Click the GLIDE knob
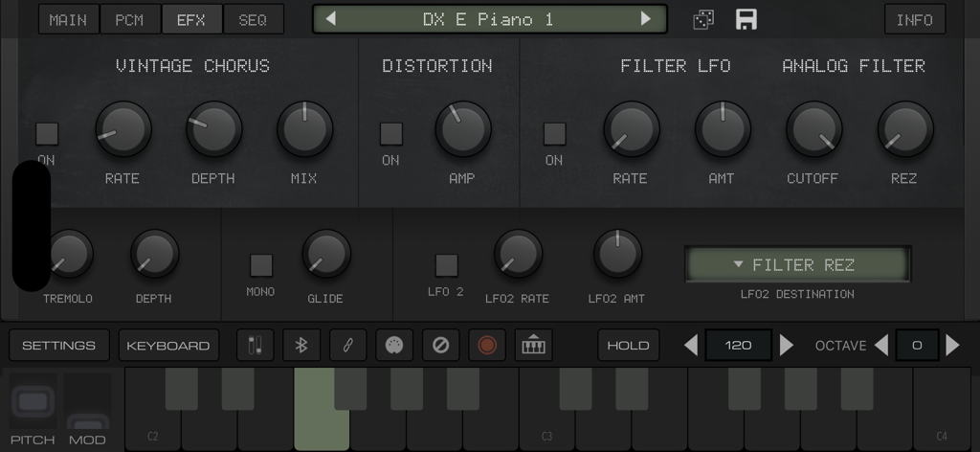 326,253
